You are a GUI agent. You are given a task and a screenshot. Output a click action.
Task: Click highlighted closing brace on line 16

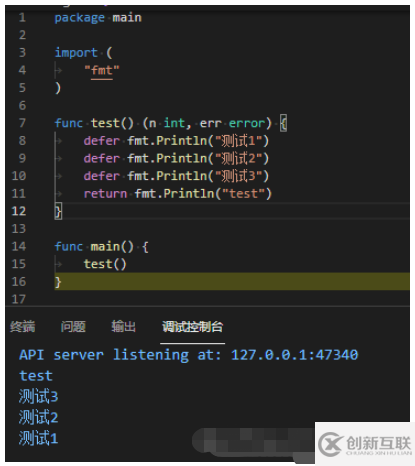click(x=58, y=282)
